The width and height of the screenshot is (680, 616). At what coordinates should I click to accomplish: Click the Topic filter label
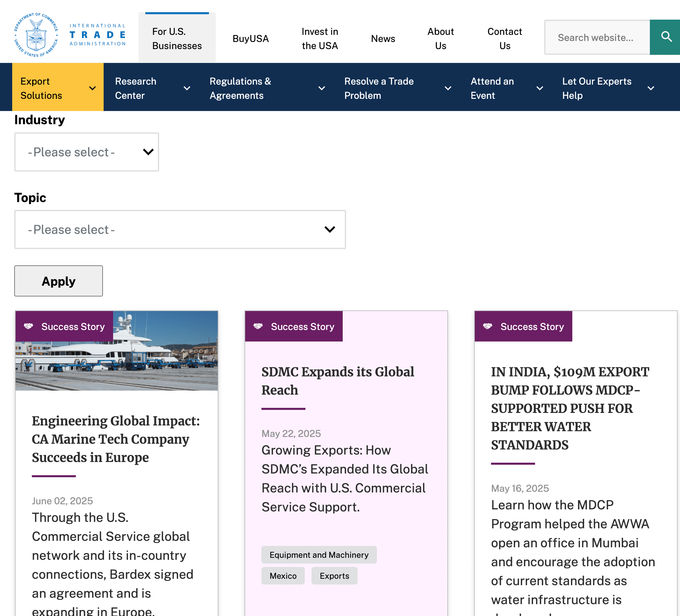pyautogui.click(x=30, y=198)
